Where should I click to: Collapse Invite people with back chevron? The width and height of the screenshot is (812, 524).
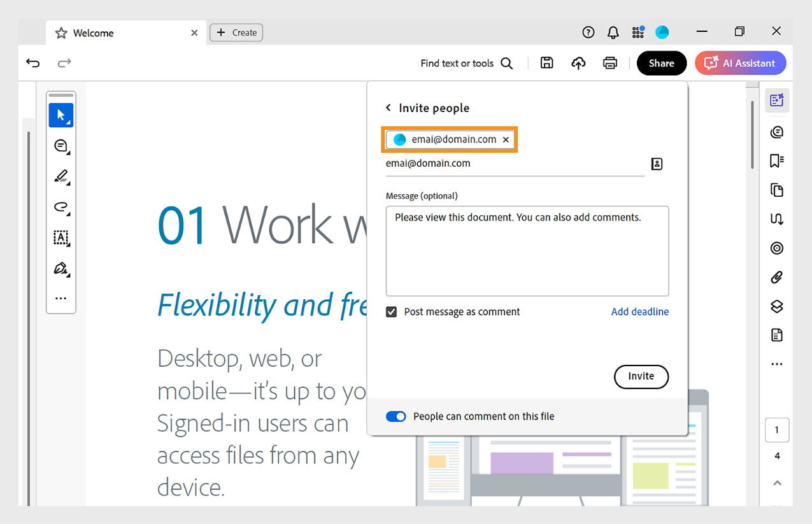pyautogui.click(x=388, y=108)
